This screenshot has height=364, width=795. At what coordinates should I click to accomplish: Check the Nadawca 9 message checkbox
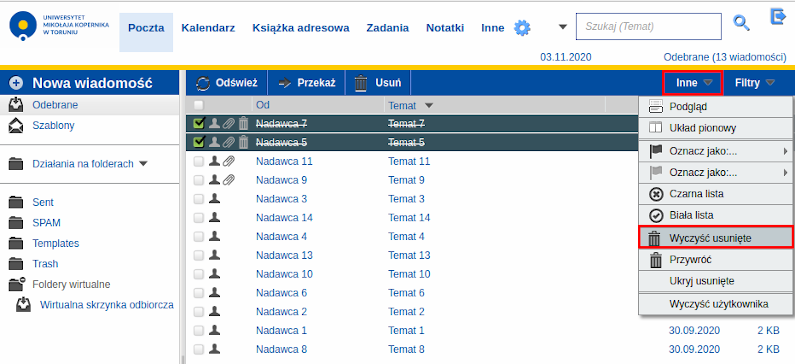pos(199,180)
